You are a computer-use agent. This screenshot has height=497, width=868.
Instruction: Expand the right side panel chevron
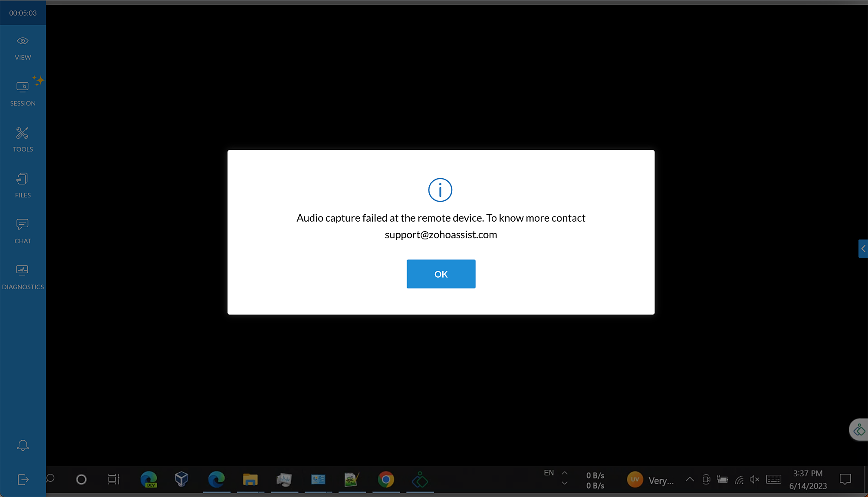(x=863, y=248)
